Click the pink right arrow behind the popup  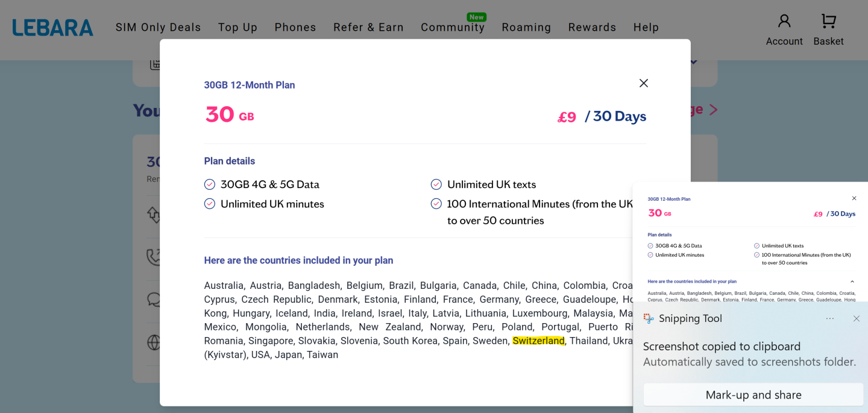point(713,110)
